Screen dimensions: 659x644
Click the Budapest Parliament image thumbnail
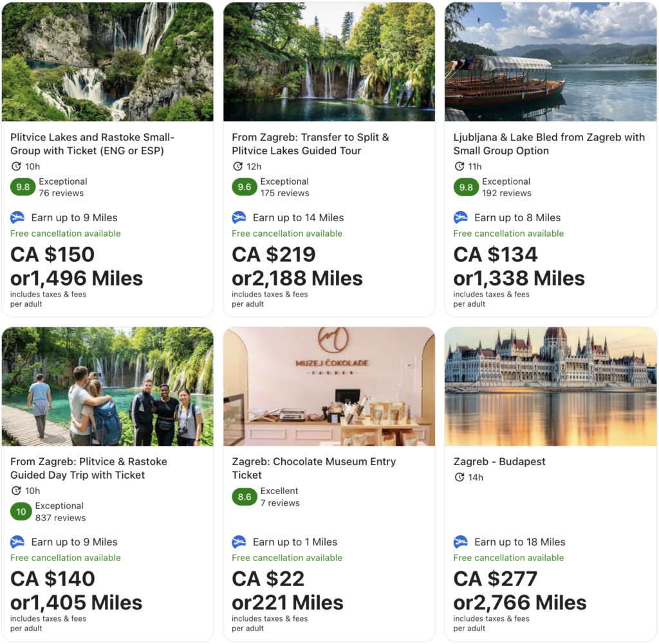tap(551, 386)
